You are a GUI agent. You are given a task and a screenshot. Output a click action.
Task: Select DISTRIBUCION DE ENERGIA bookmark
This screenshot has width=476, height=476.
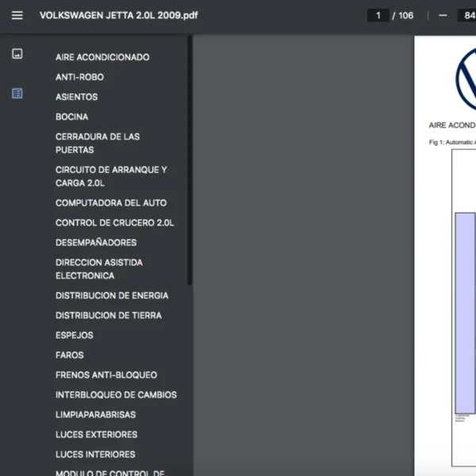(x=112, y=296)
